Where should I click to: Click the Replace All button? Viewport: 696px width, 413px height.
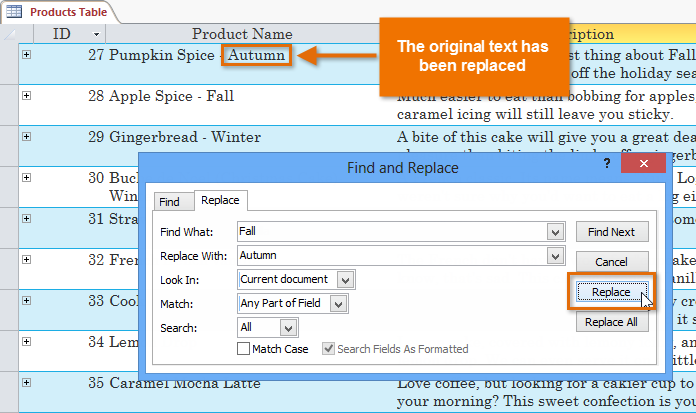point(612,322)
